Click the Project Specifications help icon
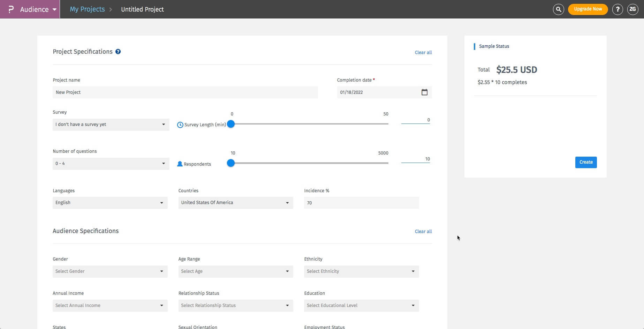This screenshot has width=644, height=329. point(118,52)
